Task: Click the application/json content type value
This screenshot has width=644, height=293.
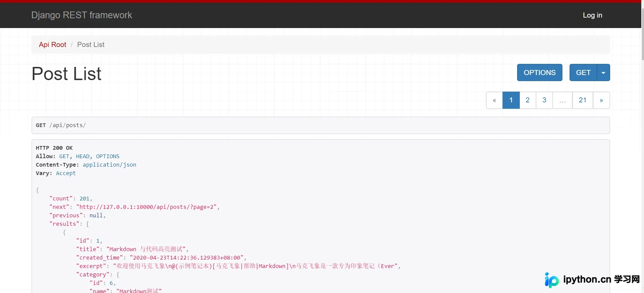Action: click(x=109, y=165)
